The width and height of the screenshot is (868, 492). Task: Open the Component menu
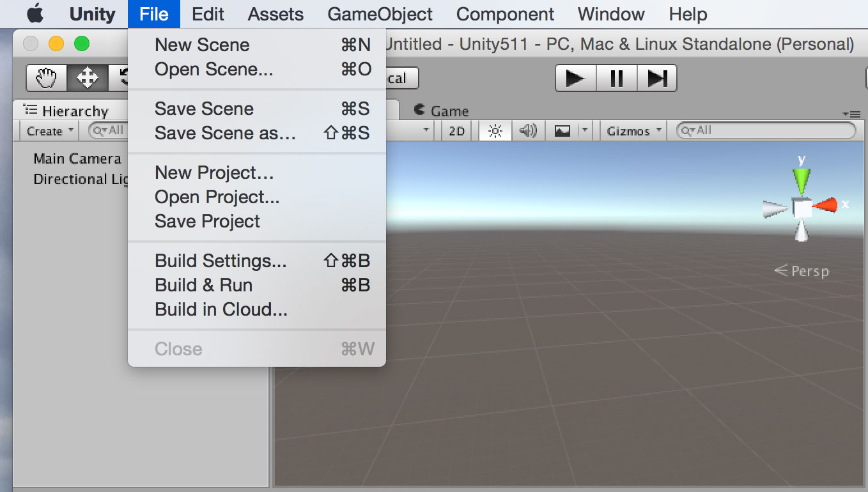click(505, 14)
